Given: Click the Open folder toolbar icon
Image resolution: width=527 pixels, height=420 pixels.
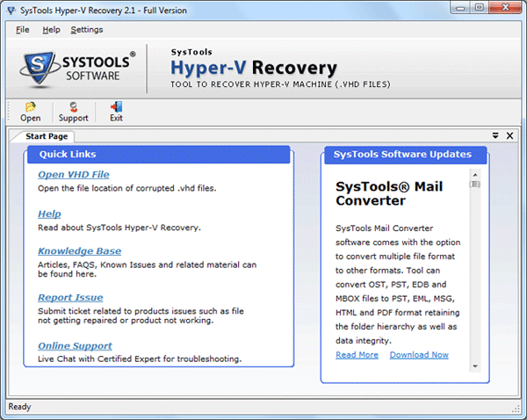Looking at the screenshot, I should point(30,107).
